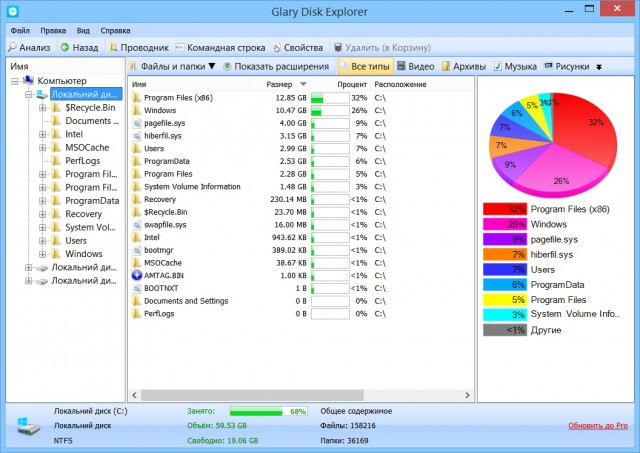Screen dimensions: 640x453
Task: Select the Видео filter tab
Action: click(416, 66)
